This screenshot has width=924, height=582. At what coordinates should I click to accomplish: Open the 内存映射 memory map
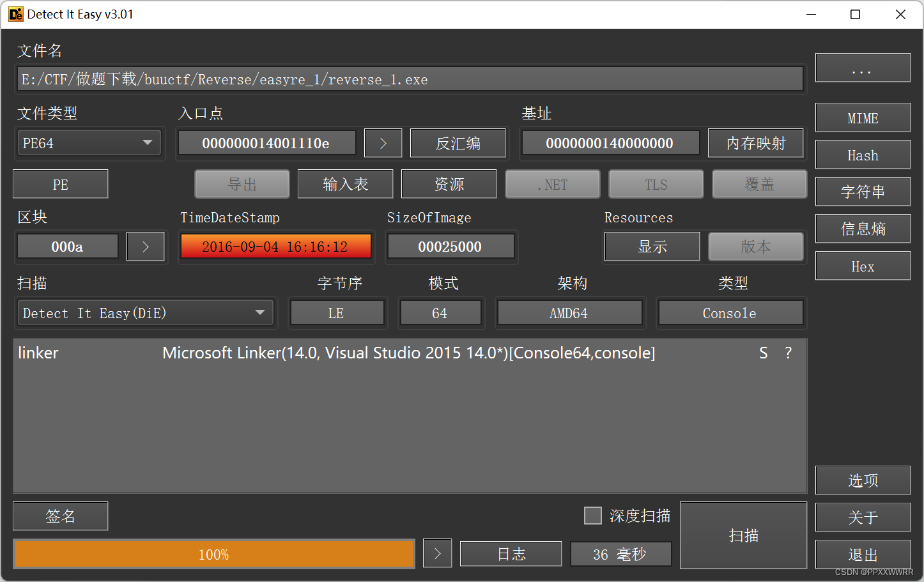(x=755, y=142)
